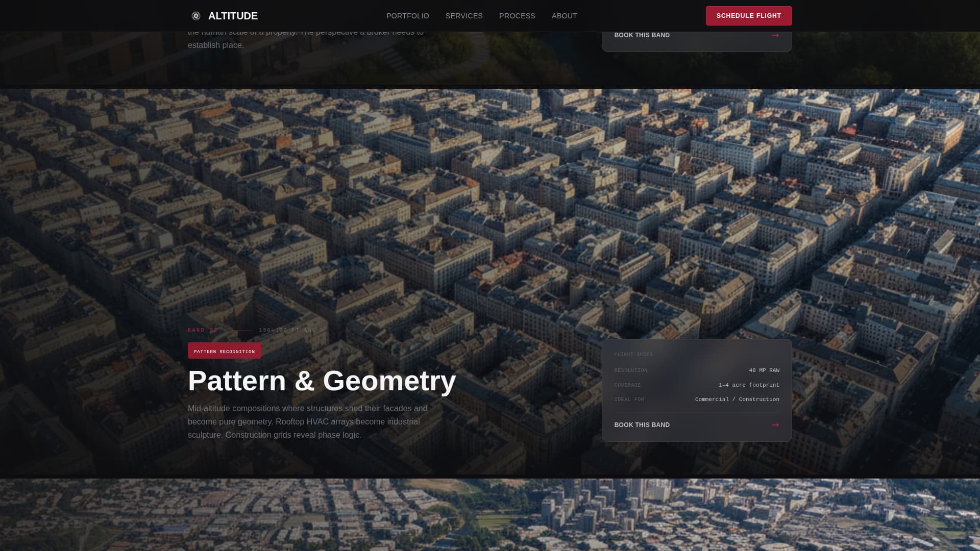Click the BAND 02 altitude label
The width and height of the screenshot is (980, 551).
(x=202, y=330)
